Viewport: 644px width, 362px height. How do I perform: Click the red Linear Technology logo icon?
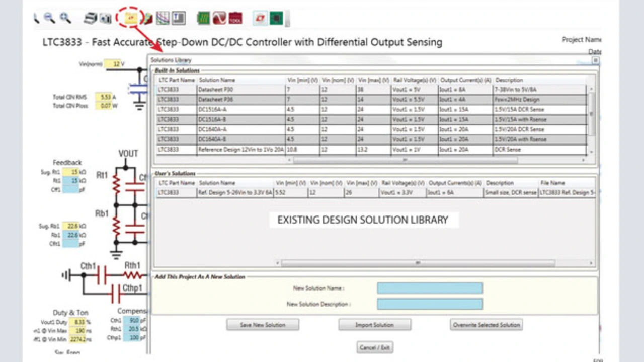pyautogui.click(x=260, y=19)
